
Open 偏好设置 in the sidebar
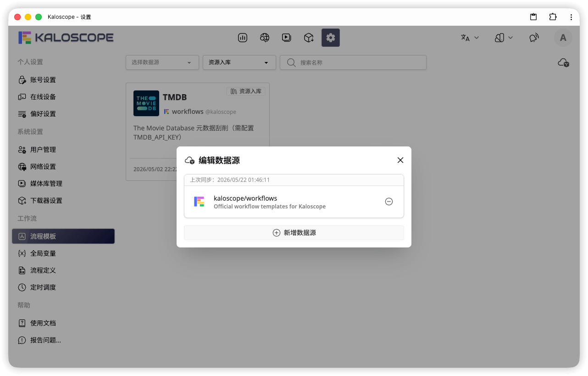[63, 114]
